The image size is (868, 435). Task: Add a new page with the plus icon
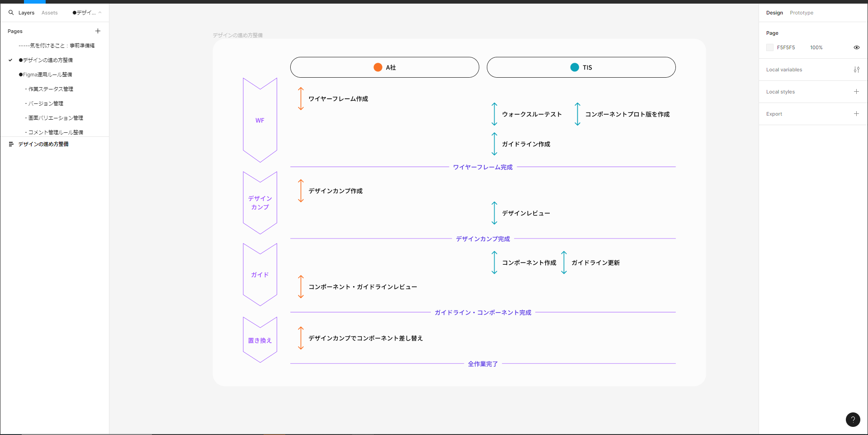click(x=98, y=31)
